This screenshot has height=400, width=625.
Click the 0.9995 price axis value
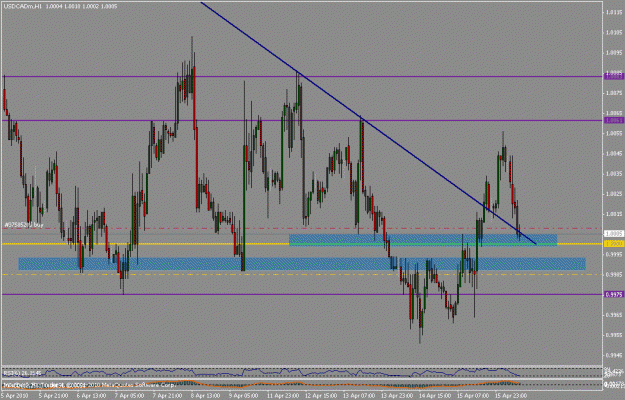coord(613,254)
